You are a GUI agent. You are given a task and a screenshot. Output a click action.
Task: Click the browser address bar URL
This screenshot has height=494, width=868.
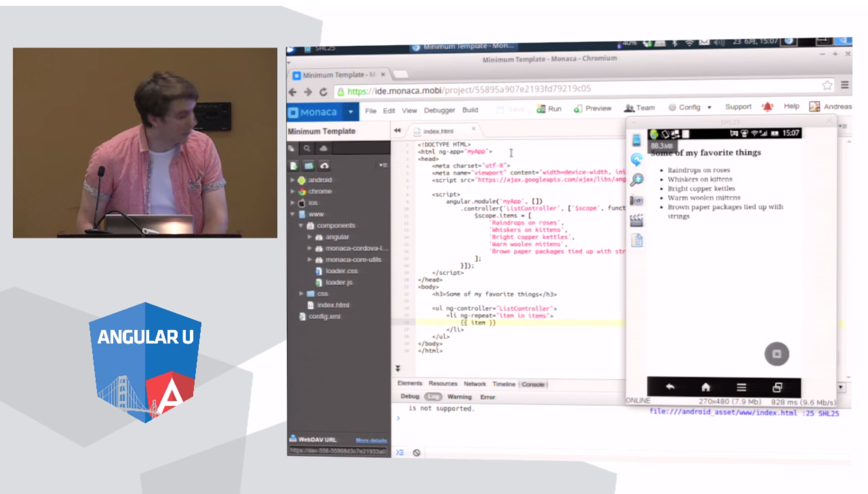pos(468,90)
